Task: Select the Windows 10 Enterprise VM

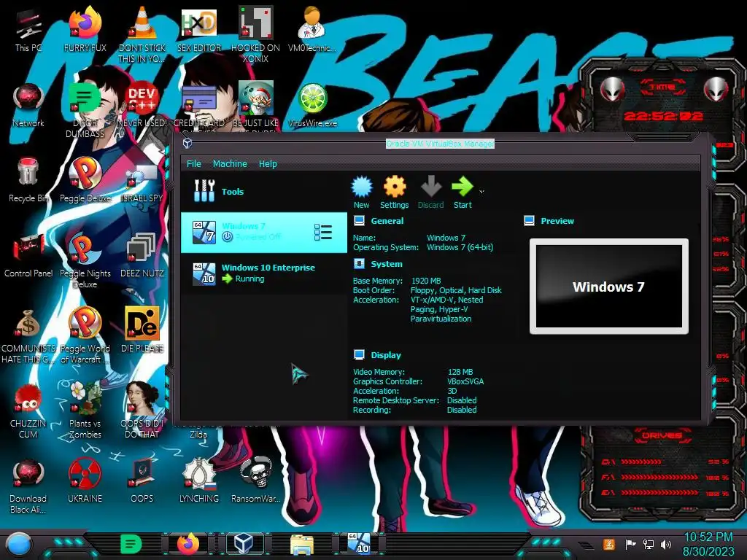Action: tap(264, 273)
